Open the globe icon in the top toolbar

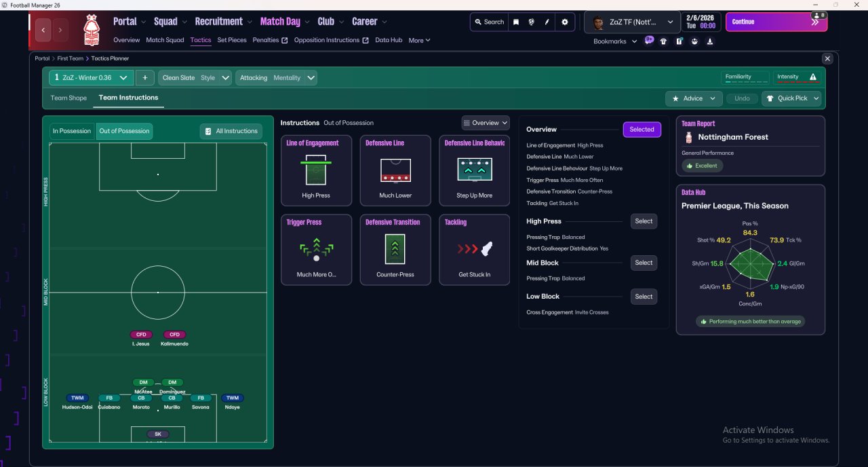tap(532, 22)
